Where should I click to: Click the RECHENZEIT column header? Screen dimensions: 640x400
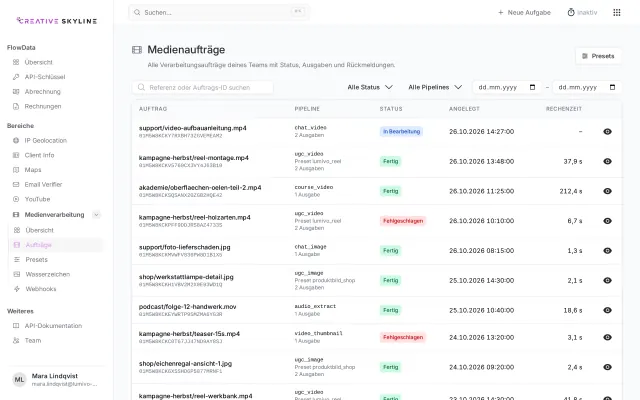564,109
